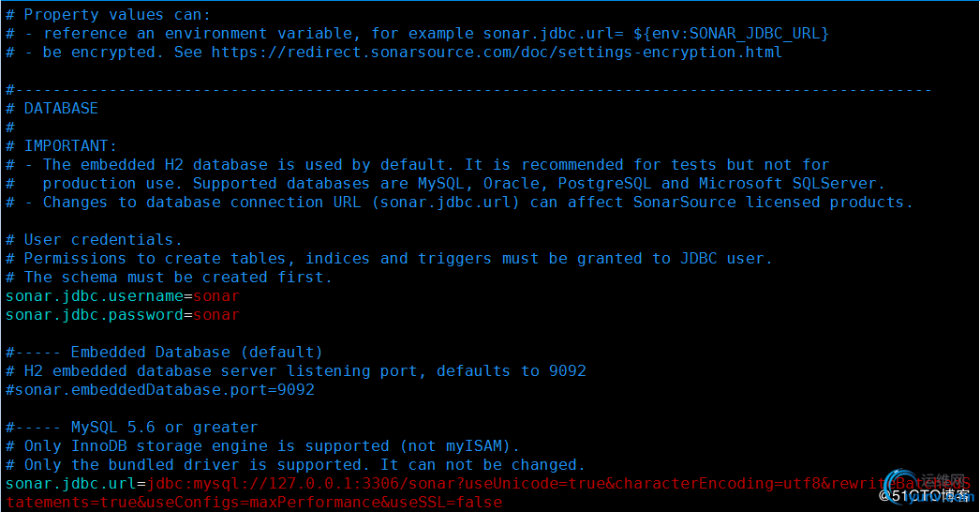Place cursor on sonar.jdbc.username value sonar
The height and width of the screenshot is (512, 980).
coord(216,296)
